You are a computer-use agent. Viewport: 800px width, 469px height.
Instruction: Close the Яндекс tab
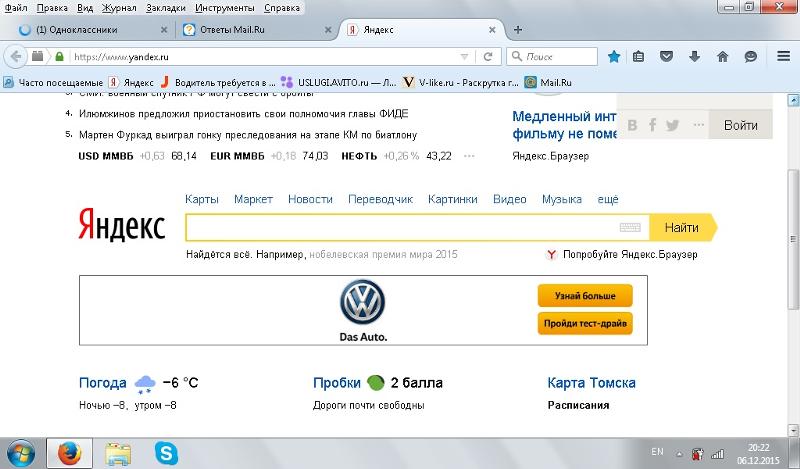pos(492,30)
